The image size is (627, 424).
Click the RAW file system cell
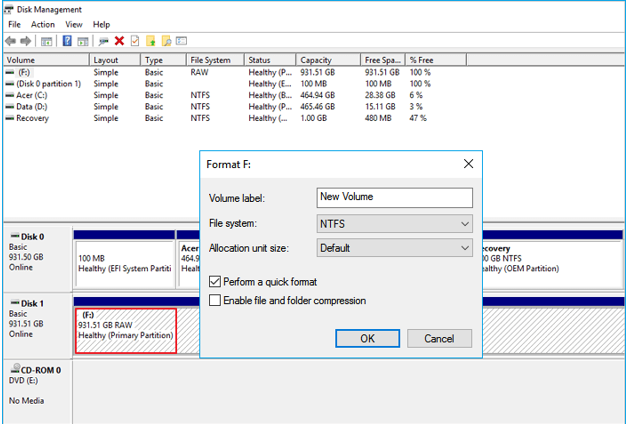pos(199,72)
